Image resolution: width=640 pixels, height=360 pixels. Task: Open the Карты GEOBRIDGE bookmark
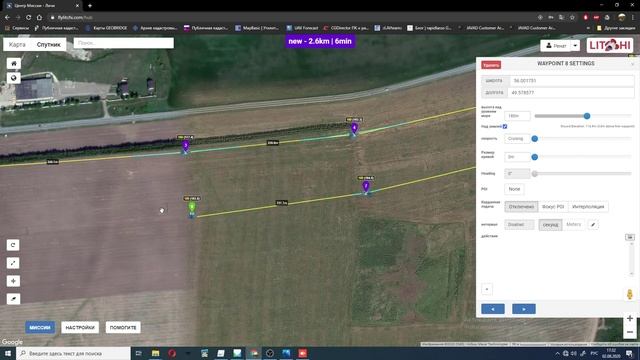107,28
